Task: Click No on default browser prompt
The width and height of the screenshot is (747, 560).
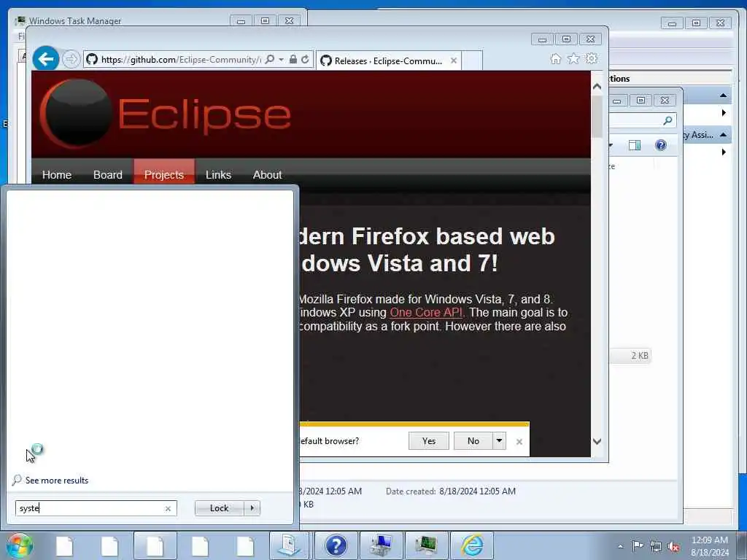Action: pyautogui.click(x=473, y=441)
